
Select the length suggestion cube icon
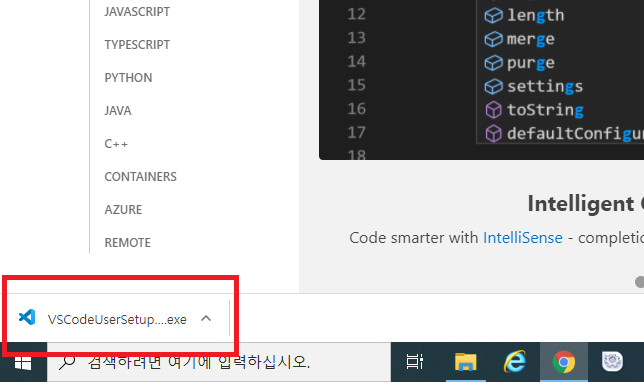(493, 16)
